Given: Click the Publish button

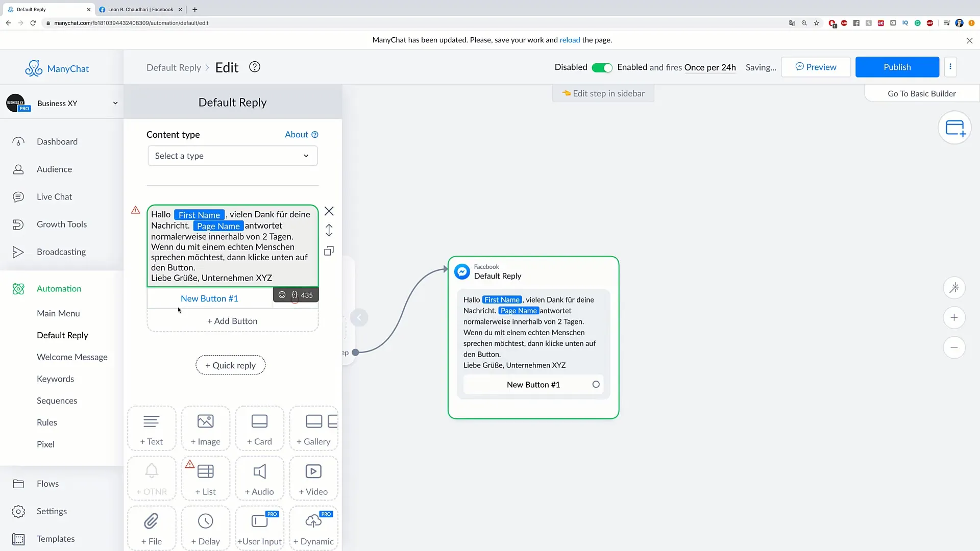Looking at the screenshot, I should 897,67.
